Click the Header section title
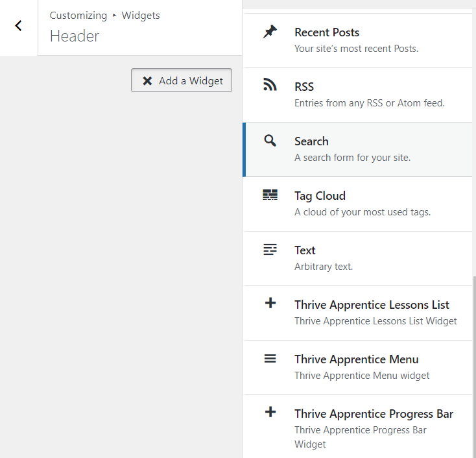476x458 pixels. tap(75, 36)
